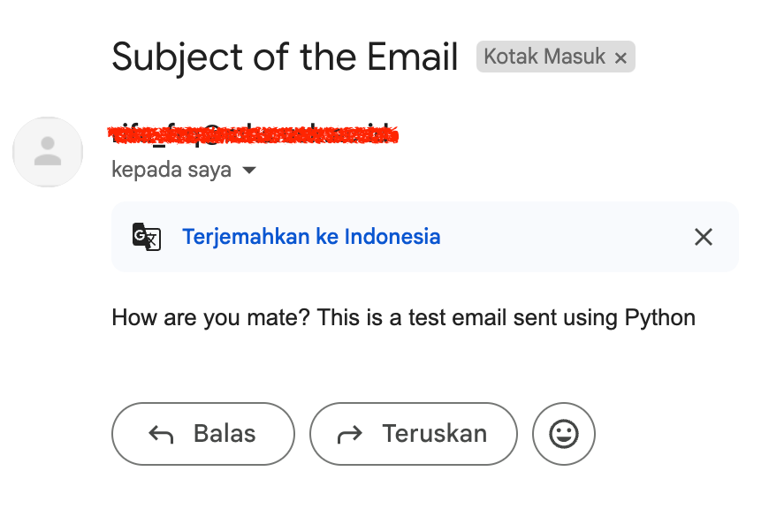Open the sender's profile avatar

48,152
